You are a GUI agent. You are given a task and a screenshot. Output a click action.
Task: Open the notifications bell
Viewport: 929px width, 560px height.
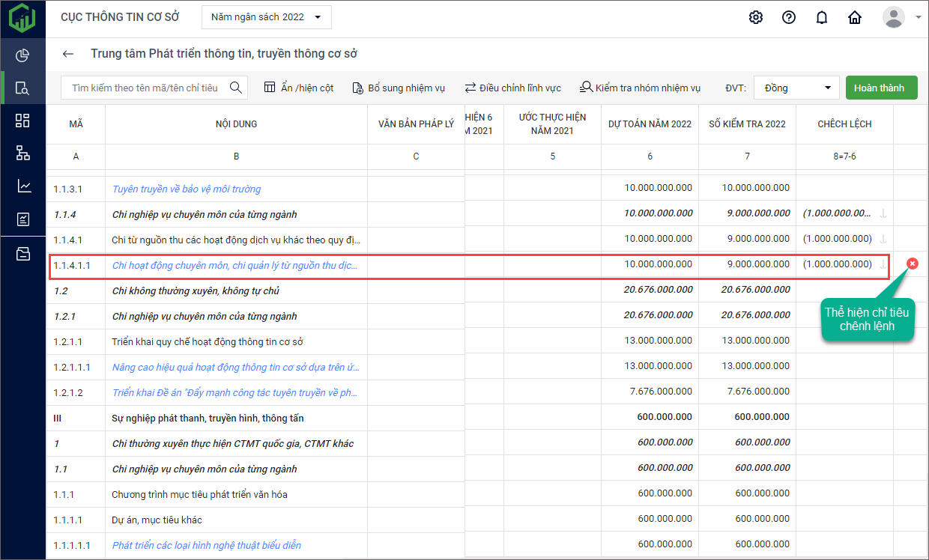click(x=822, y=17)
